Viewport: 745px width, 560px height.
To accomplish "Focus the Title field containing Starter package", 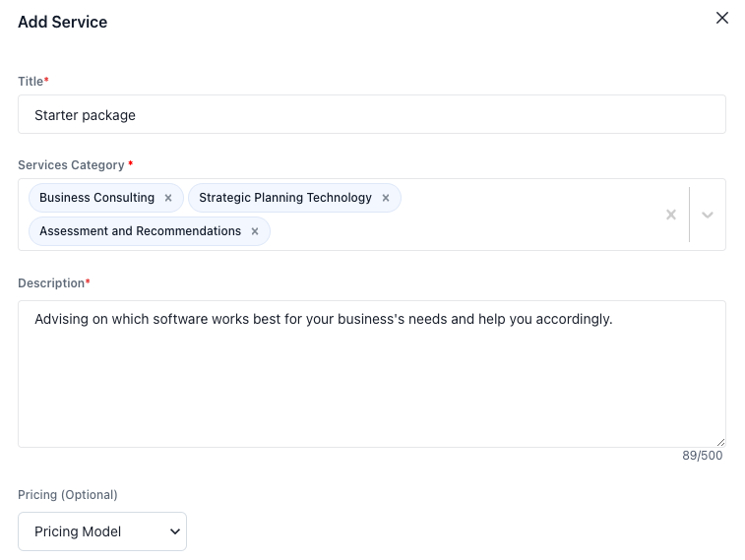I will (372, 115).
